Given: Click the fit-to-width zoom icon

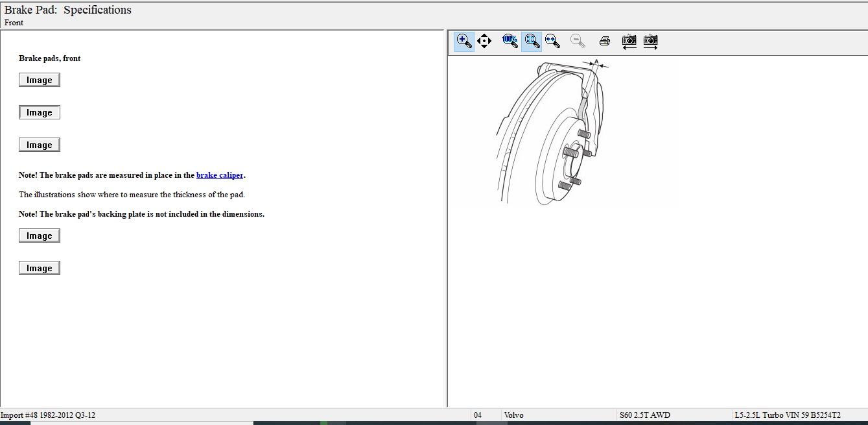Looking at the screenshot, I should [x=552, y=41].
